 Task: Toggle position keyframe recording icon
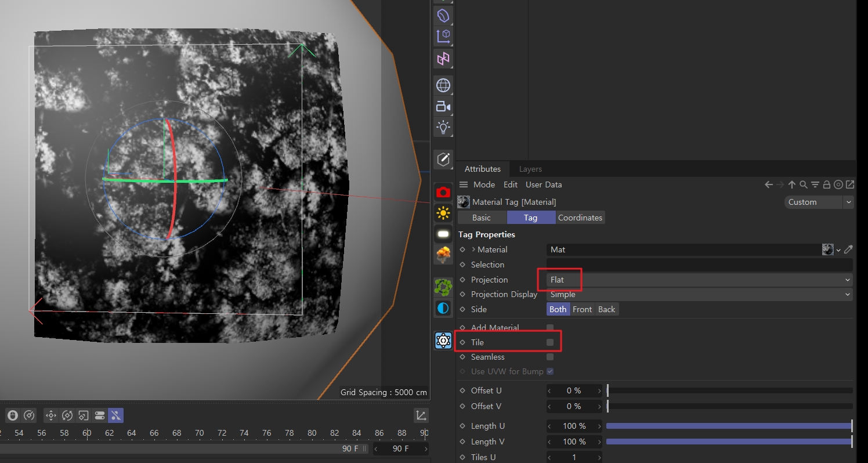51,415
